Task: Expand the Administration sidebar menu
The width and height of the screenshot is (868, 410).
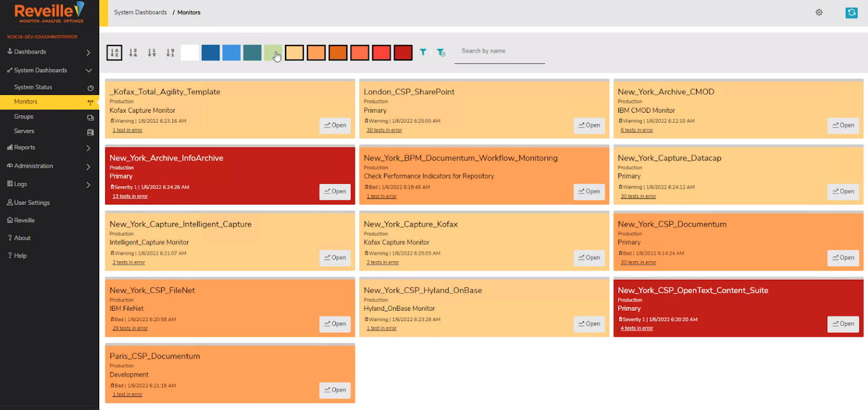Action: click(49, 166)
